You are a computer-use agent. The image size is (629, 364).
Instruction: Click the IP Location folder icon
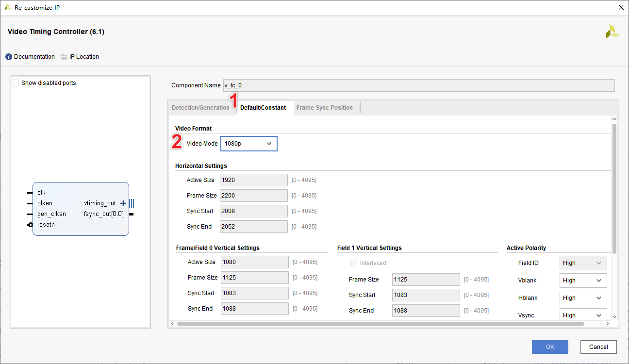click(x=64, y=57)
